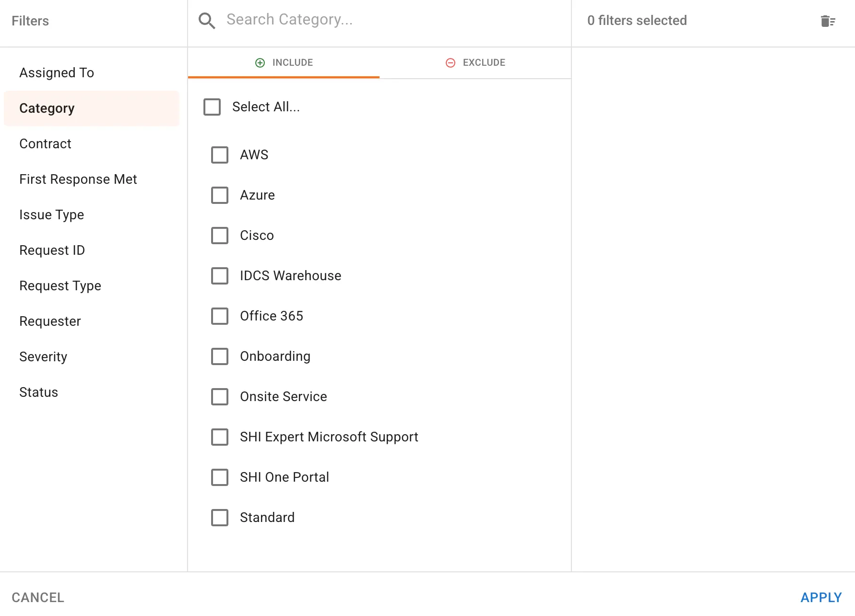855x616 pixels.
Task: Switch to the Exclude tab
Action: pyautogui.click(x=475, y=63)
